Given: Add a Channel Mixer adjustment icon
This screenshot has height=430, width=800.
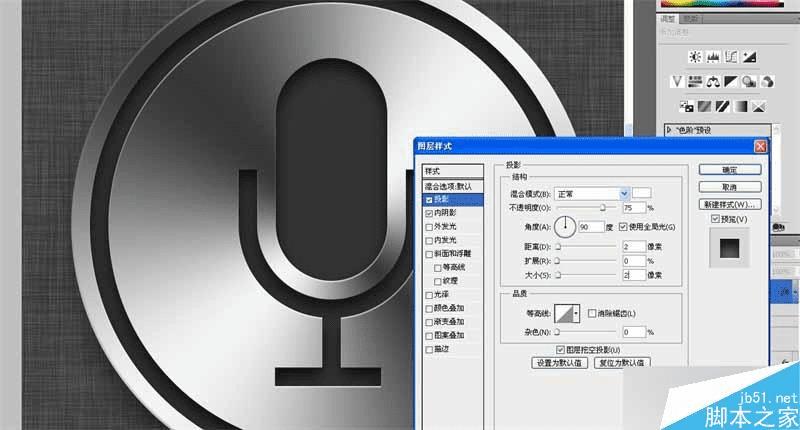Looking at the screenshot, I should [x=767, y=82].
